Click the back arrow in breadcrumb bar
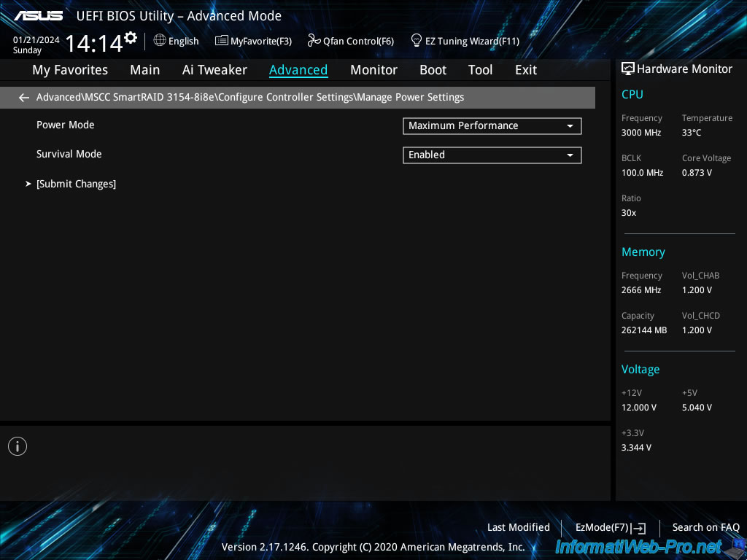This screenshot has height=560, width=747. 24,98
